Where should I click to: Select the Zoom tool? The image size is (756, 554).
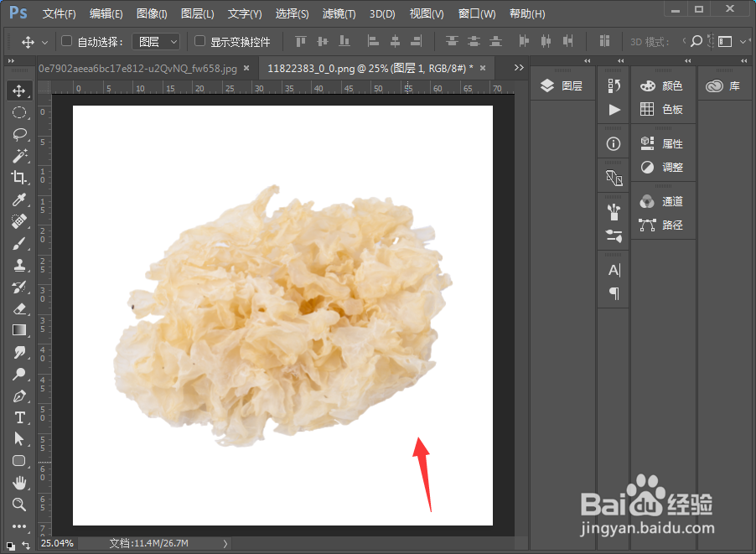[x=19, y=505]
